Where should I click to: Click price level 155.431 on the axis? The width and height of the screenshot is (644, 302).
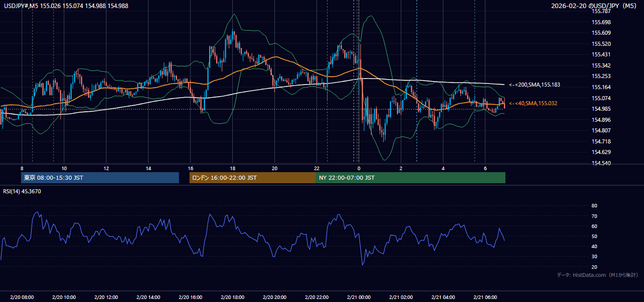click(601, 54)
